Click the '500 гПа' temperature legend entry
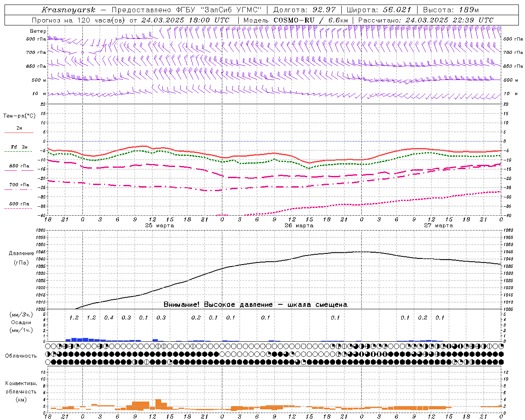Viewport: 525px width, 420px height. 19,204
